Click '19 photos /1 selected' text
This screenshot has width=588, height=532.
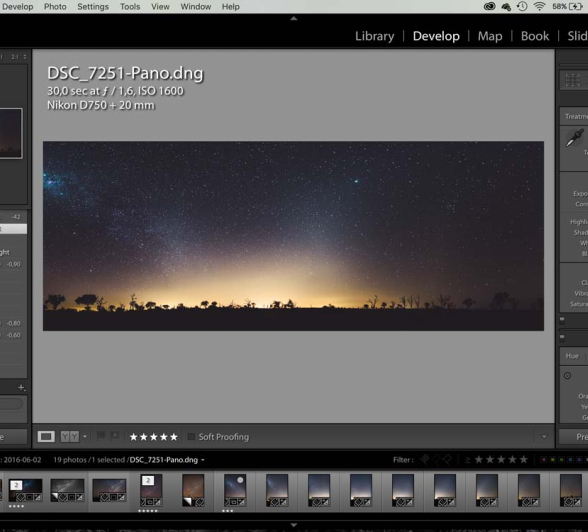coord(89,460)
